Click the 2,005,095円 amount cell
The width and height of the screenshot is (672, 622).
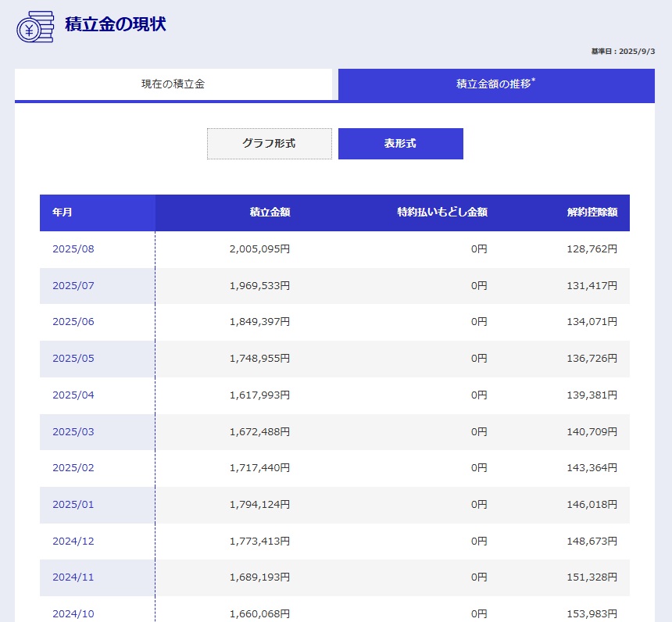click(259, 249)
